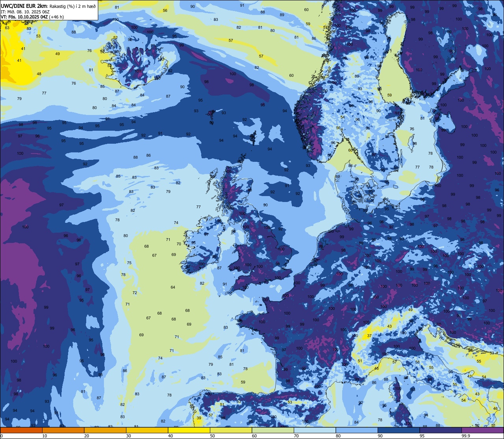The height and width of the screenshot is (439, 504).
Task: Click the title text UWC/DINI EUR 2km
Action: coord(24,6)
